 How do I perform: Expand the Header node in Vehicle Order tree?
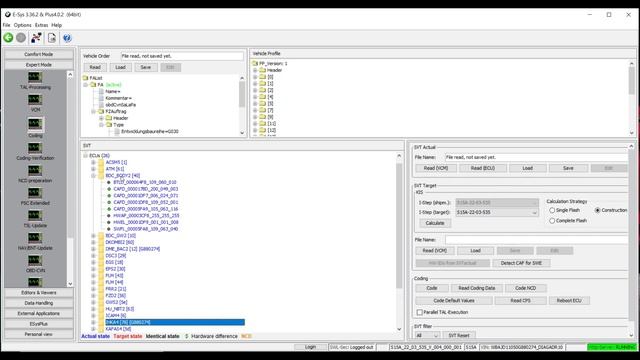pos(101,118)
